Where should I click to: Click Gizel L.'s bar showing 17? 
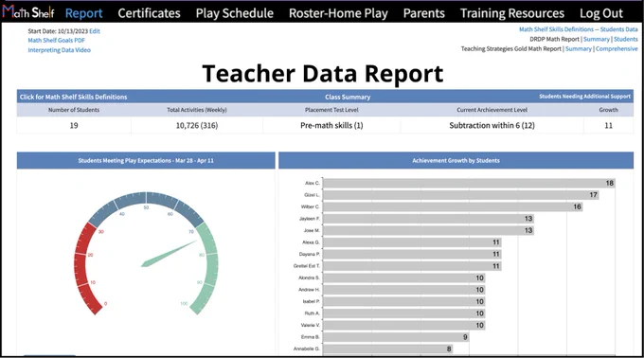point(461,195)
